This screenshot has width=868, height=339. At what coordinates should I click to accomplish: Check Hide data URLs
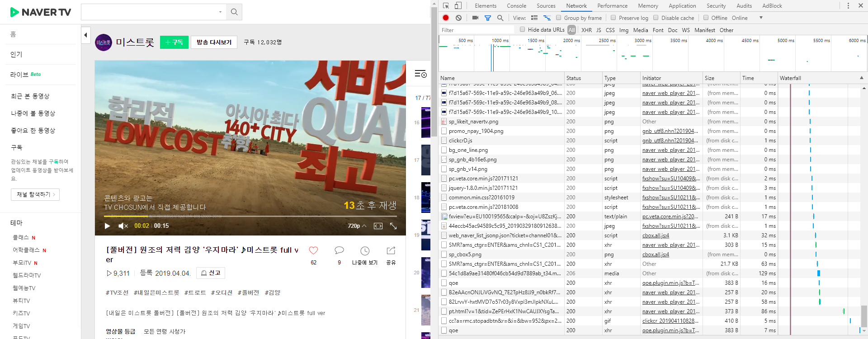(523, 29)
